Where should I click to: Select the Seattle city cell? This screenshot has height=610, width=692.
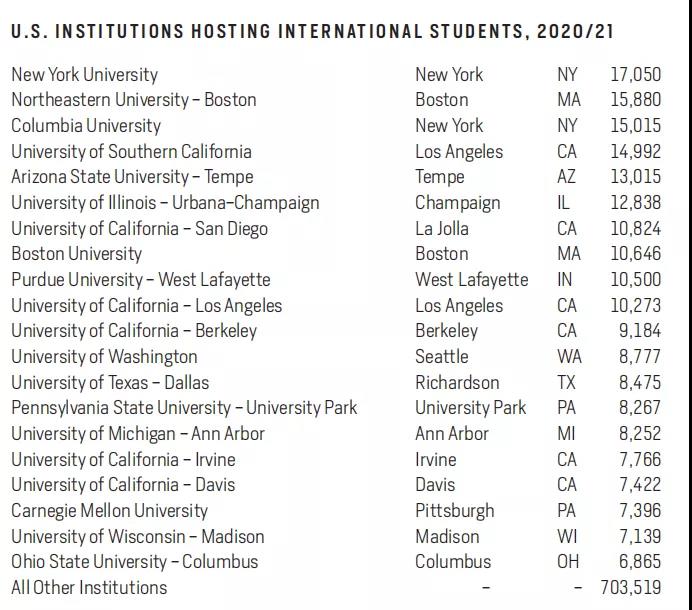[441, 357]
